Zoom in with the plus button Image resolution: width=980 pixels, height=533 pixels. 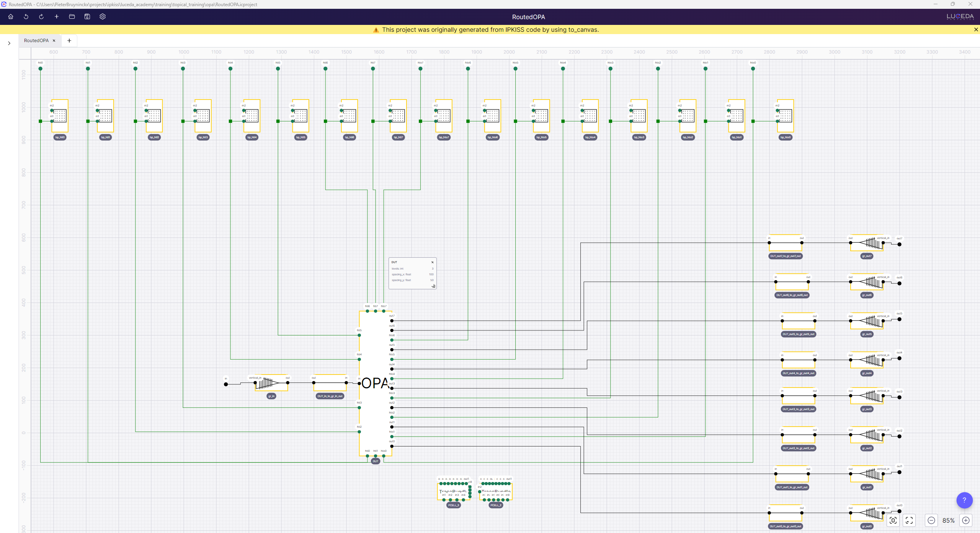(966, 520)
